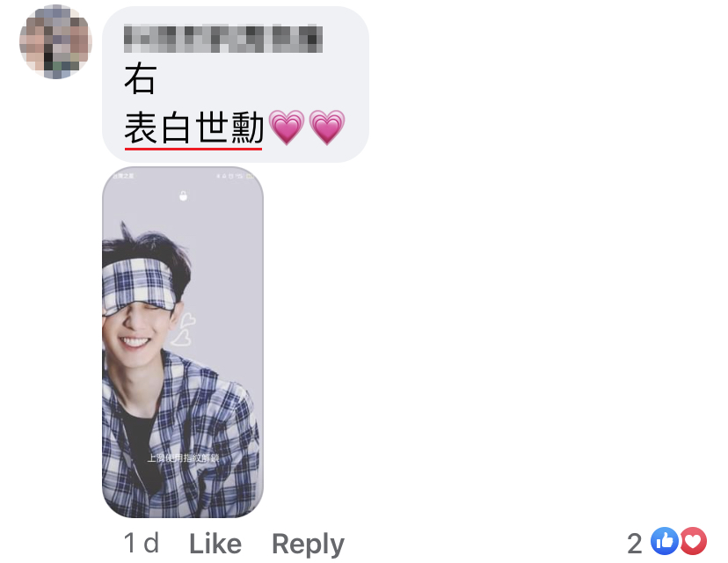The image size is (728, 563).
Task: Click the 1 d timestamp
Action: (142, 544)
